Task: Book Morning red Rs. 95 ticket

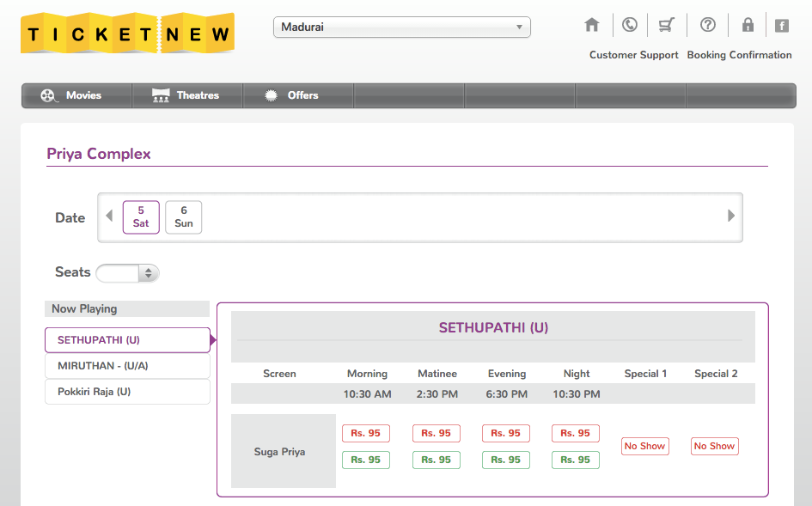Action: pyautogui.click(x=365, y=433)
